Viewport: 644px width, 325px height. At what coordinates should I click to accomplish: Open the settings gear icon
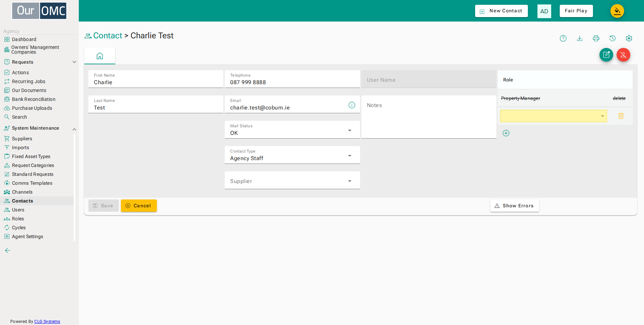(x=629, y=38)
